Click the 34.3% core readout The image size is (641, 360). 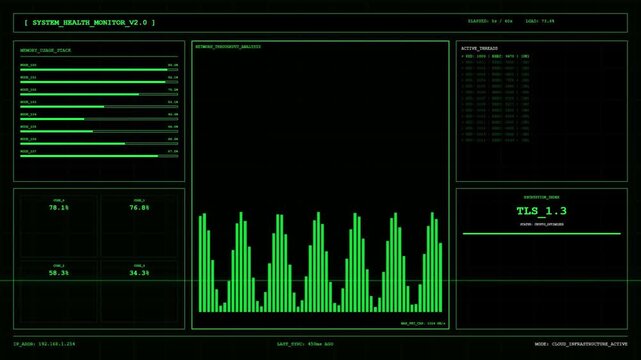139,273
